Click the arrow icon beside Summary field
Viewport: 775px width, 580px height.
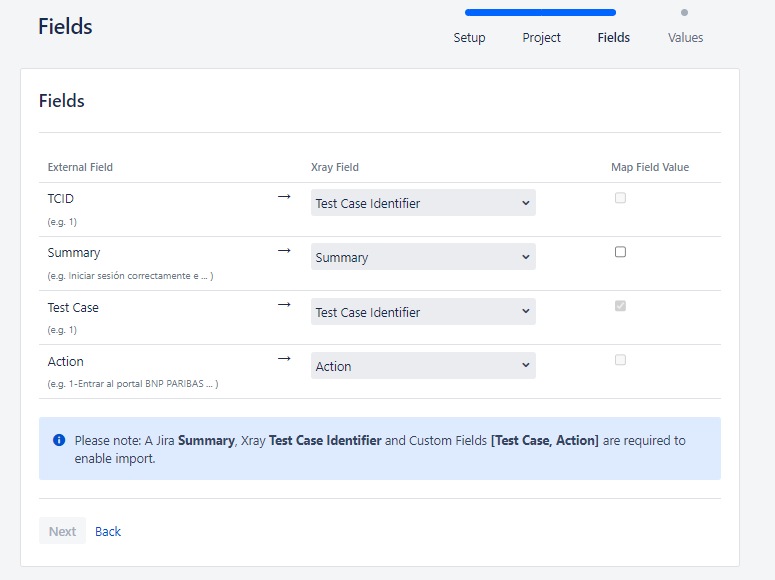click(284, 251)
